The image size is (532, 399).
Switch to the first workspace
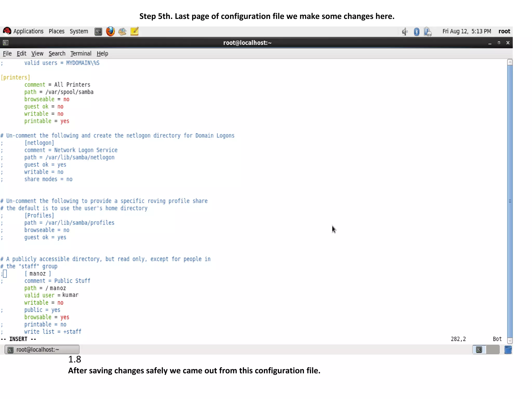coord(479,350)
